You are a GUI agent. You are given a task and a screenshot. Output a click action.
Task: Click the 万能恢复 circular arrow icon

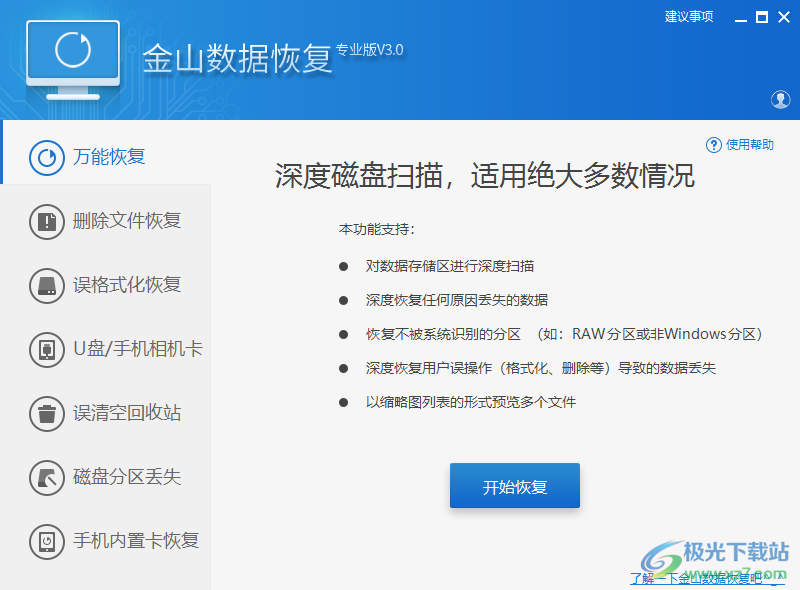coord(47,158)
